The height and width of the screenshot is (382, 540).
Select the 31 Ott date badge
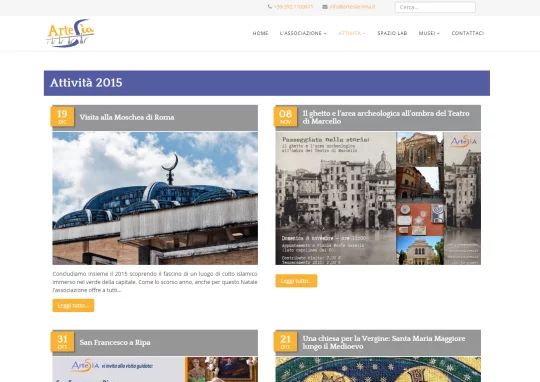[62, 342]
